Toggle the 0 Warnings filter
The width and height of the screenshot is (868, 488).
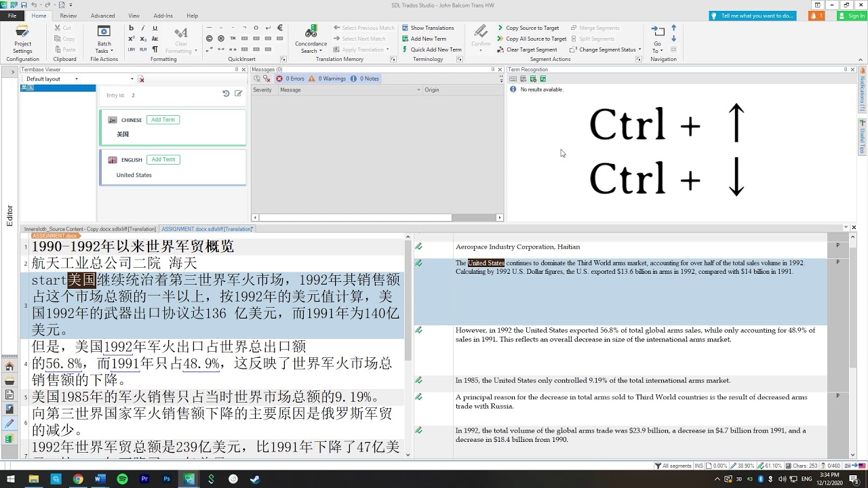[x=328, y=79]
